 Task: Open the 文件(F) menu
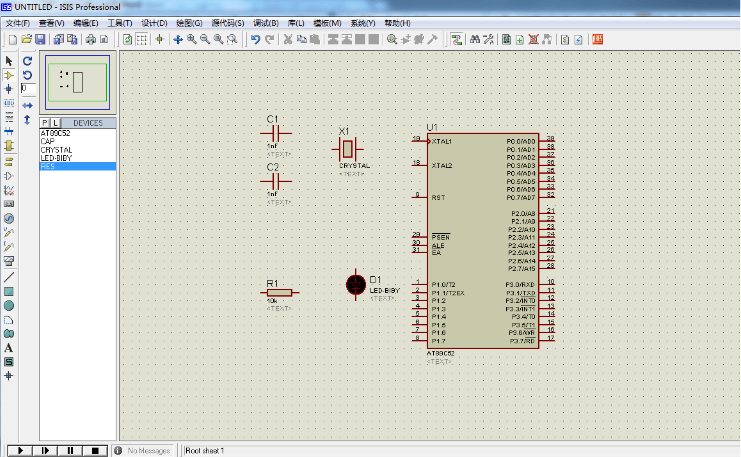pos(17,22)
